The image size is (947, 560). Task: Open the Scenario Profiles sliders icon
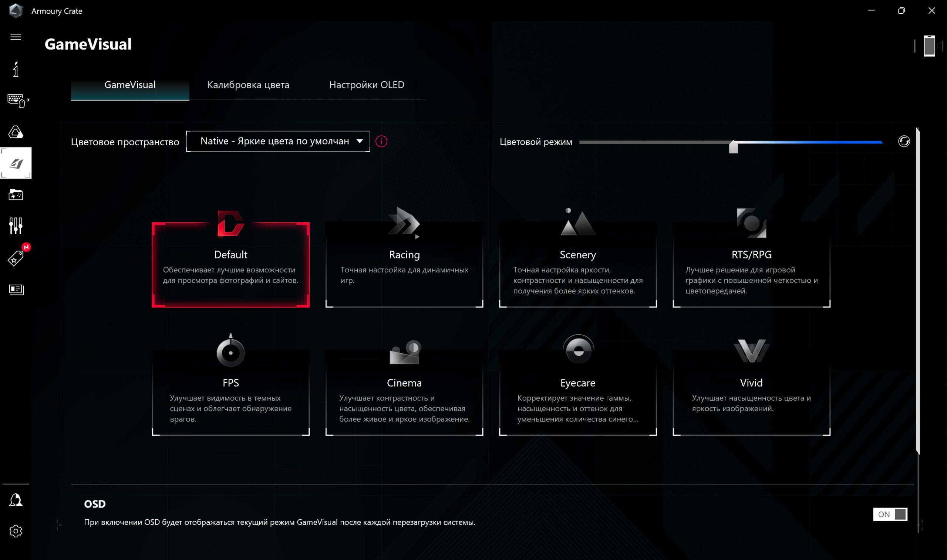pos(16,225)
